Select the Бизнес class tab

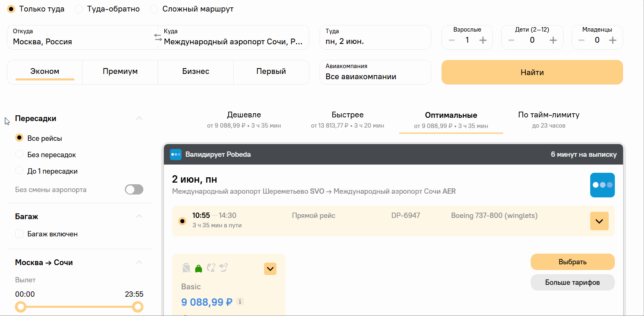click(196, 71)
